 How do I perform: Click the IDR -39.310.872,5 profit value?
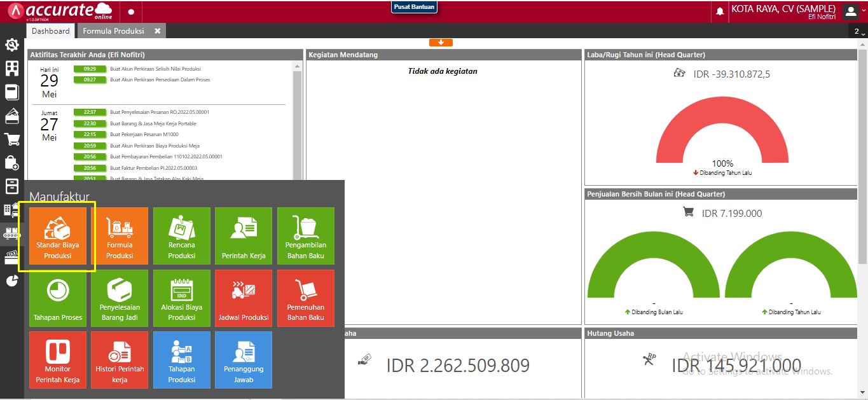(731, 74)
